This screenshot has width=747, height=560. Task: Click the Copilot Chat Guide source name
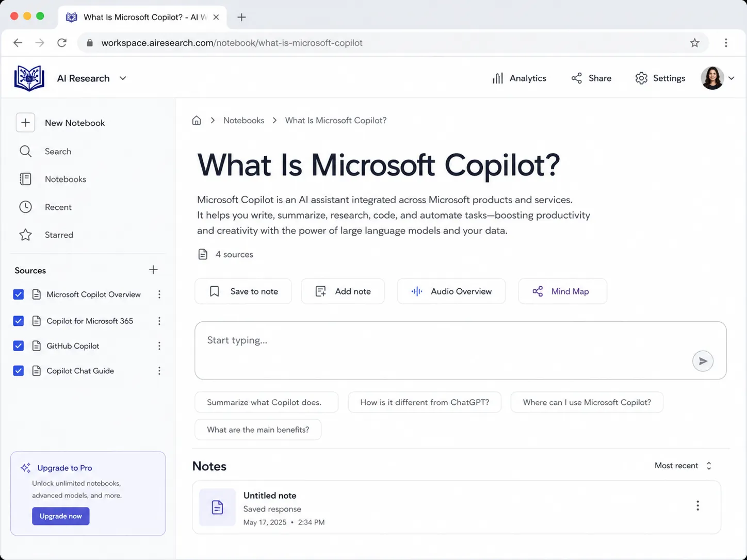[80, 371]
